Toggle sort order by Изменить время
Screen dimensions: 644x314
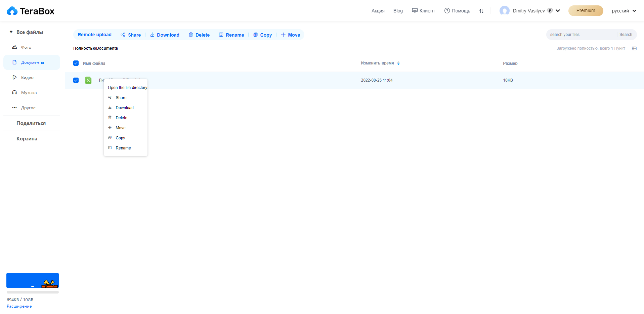(x=398, y=63)
